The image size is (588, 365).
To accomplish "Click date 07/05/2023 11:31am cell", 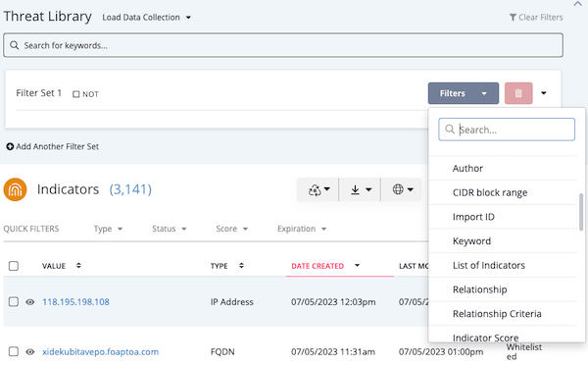I will [333, 352].
